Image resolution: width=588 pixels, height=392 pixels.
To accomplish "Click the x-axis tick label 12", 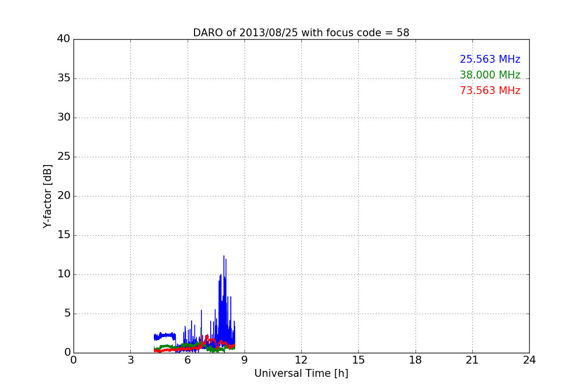I will coord(301,360).
